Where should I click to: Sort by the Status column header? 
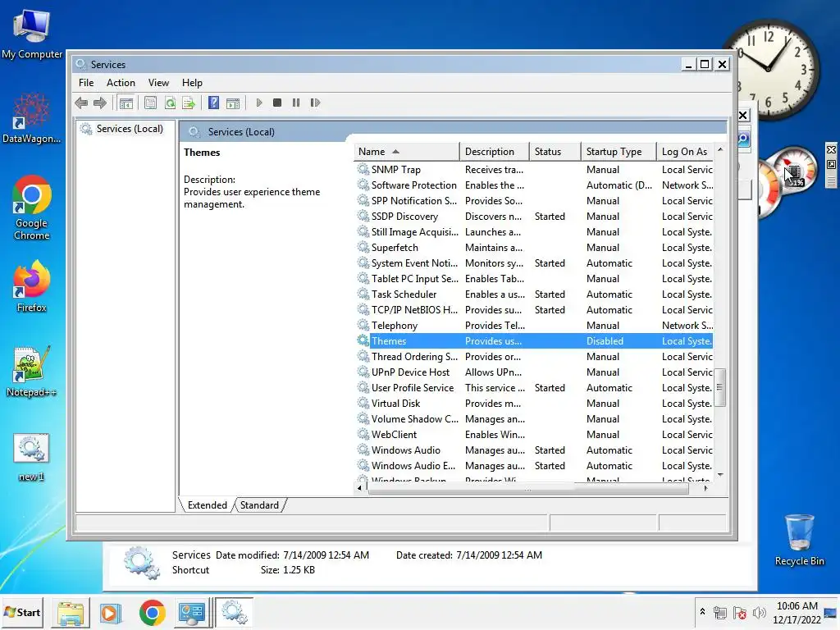(x=555, y=152)
